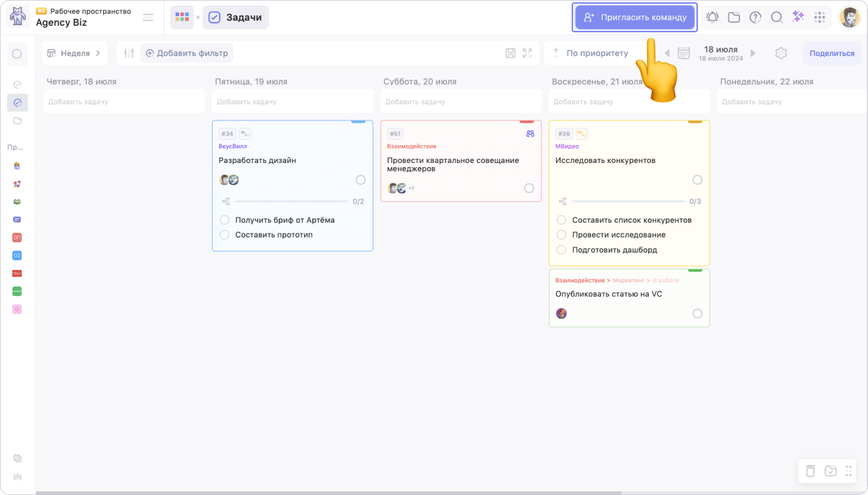Open the user profile avatar

[849, 17]
